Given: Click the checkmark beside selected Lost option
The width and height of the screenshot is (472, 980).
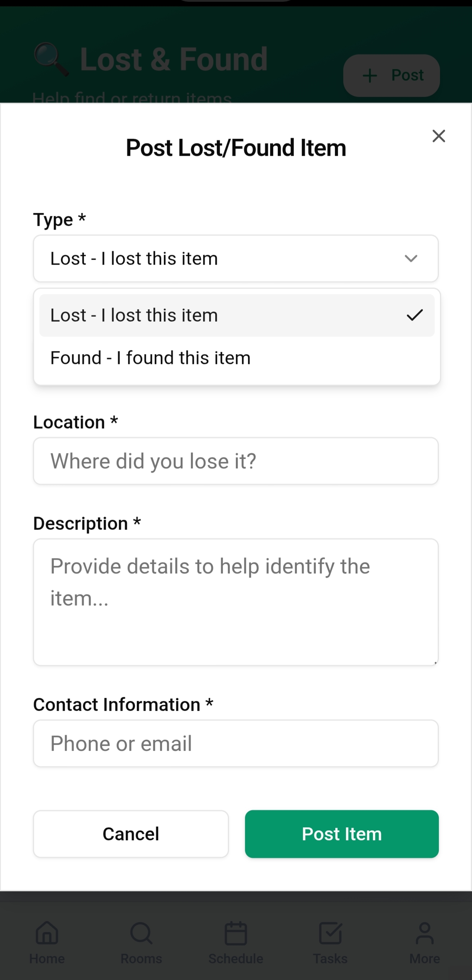Looking at the screenshot, I should click(414, 315).
